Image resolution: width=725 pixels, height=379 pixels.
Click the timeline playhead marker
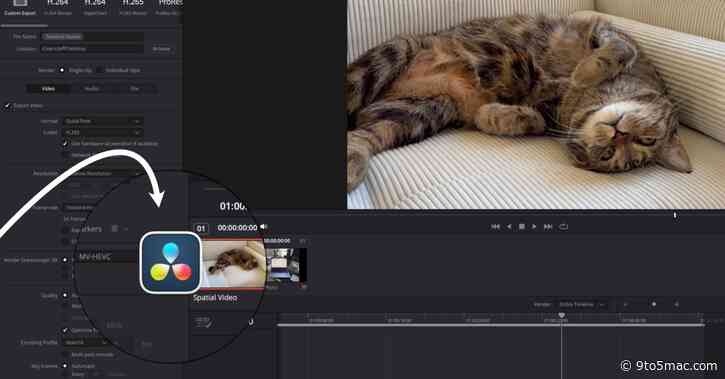(561, 315)
